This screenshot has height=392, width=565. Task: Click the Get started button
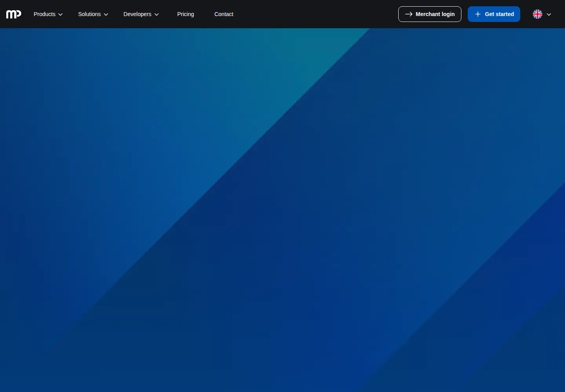tap(494, 14)
